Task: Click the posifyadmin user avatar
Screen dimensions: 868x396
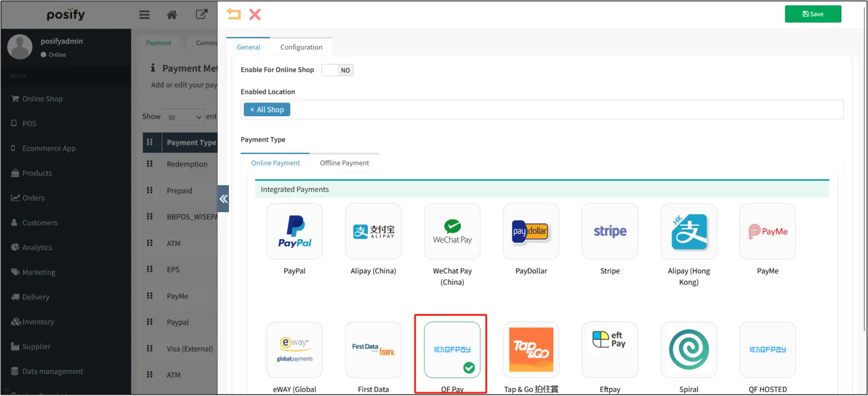Action: 20,47
